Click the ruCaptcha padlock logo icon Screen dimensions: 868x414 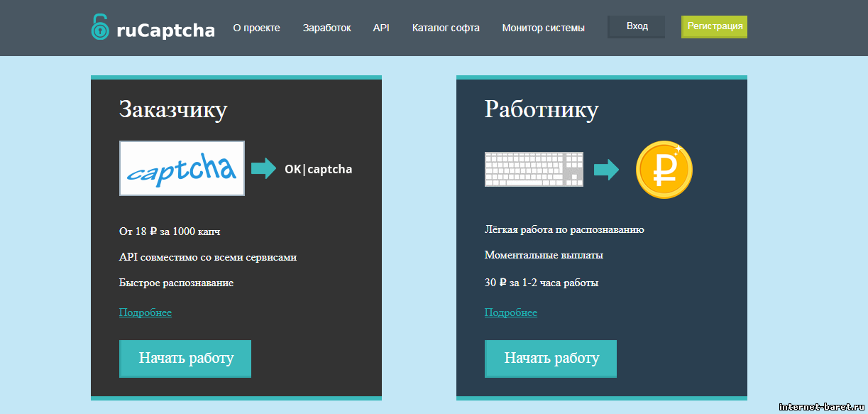tap(100, 27)
